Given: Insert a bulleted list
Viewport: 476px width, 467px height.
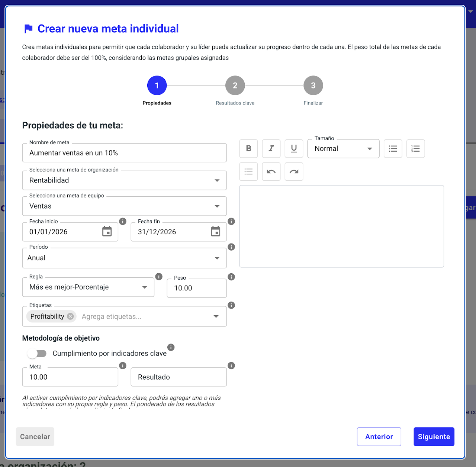Looking at the screenshot, I should pyautogui.click(x=393, y=149).
